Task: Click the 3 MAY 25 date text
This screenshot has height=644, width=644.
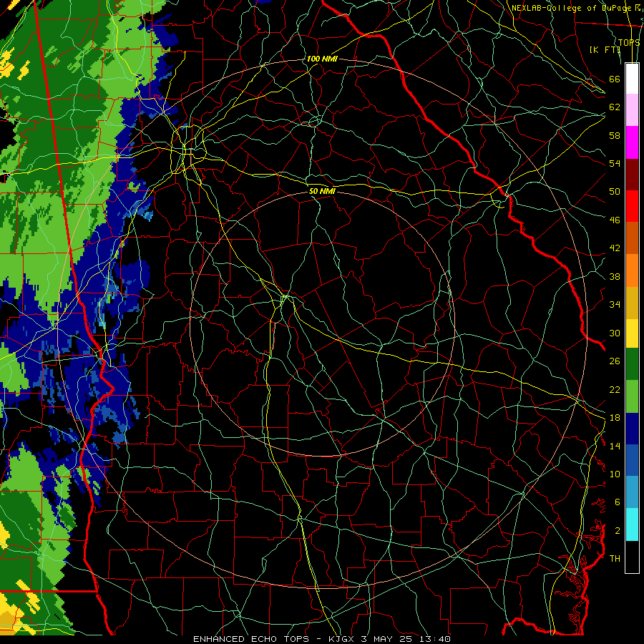Action: coord(388,639)
